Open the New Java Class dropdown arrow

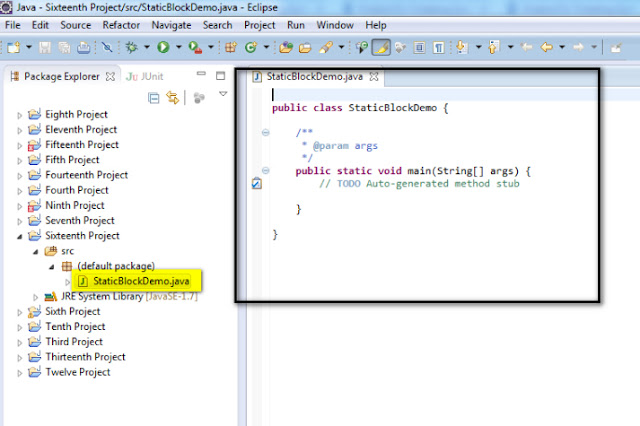pos(266,47)
